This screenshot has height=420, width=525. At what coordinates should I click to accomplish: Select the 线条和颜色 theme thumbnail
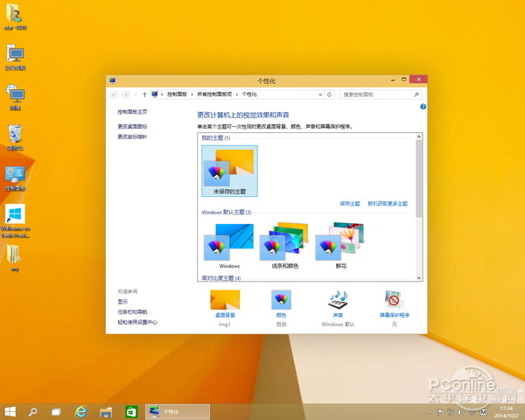284,242
